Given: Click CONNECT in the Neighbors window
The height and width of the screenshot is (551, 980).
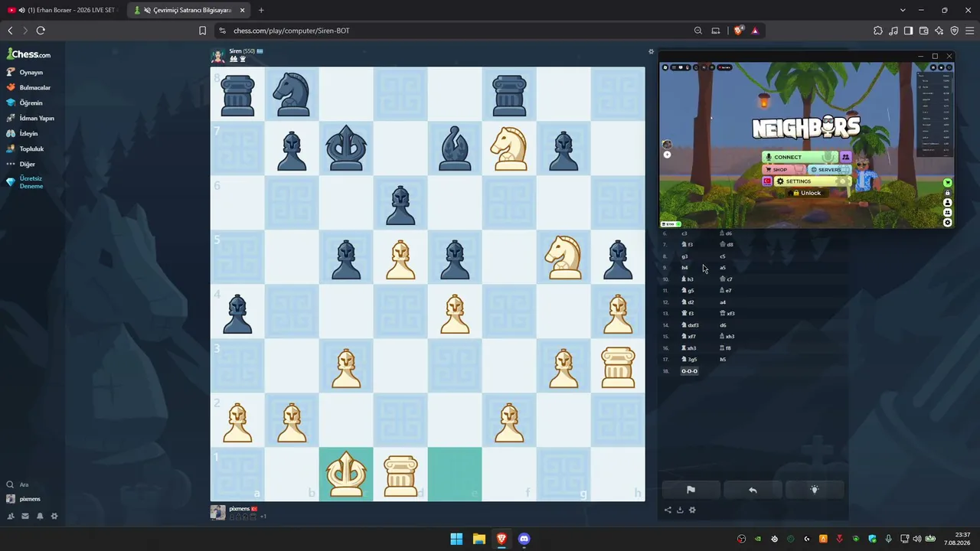Looking at the screenshot, I should (x=800, y=157).
